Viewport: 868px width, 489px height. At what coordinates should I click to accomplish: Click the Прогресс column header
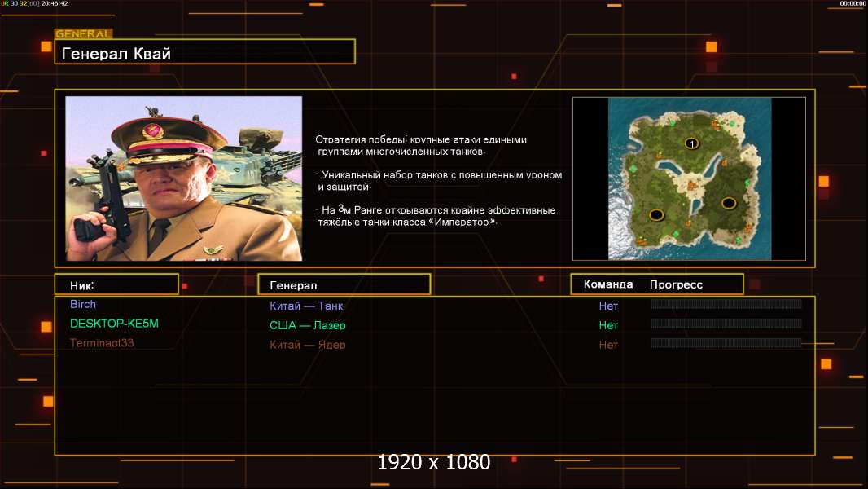point(676,284)
